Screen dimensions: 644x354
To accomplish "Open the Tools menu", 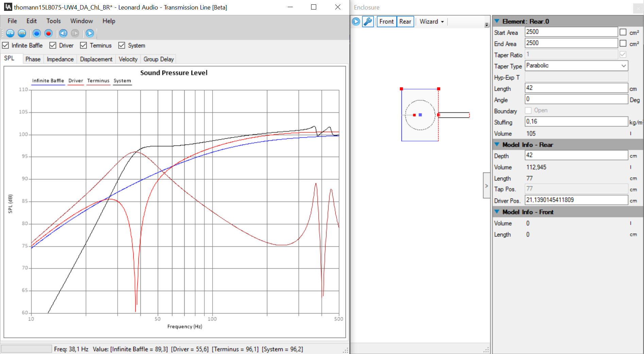I will [x=53, y=21].
